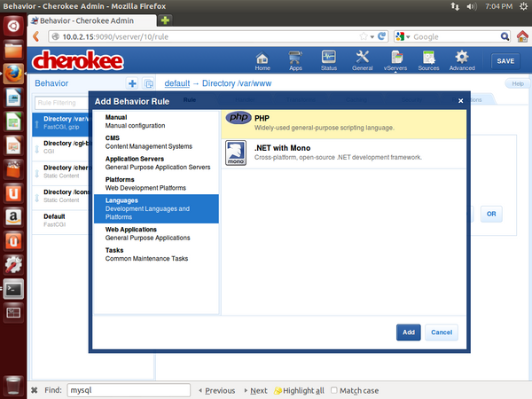Click the clone rule icon beside Behavior
Screen dimensions: 532x399
[x=149, y=83]
